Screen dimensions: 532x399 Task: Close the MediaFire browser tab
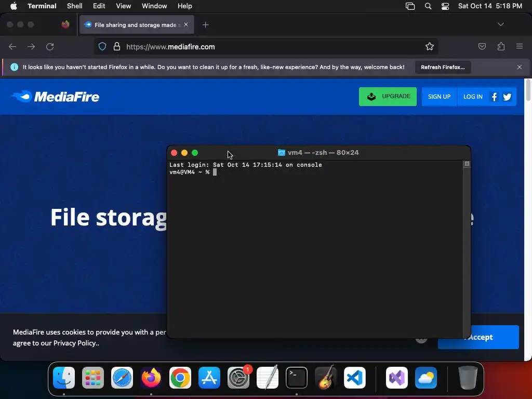186,24
